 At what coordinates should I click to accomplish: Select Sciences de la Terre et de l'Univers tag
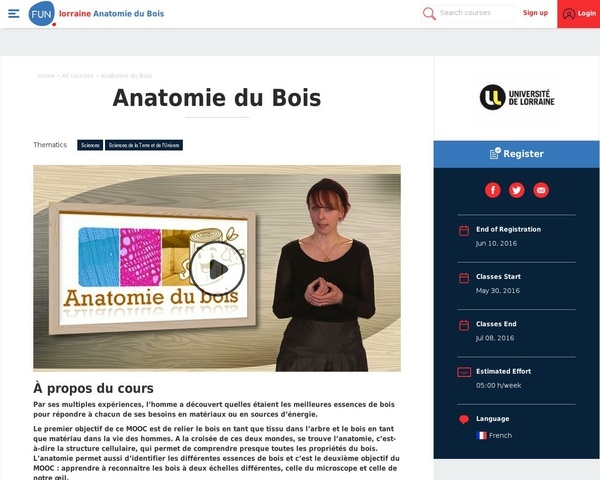[x=144, y=145]
